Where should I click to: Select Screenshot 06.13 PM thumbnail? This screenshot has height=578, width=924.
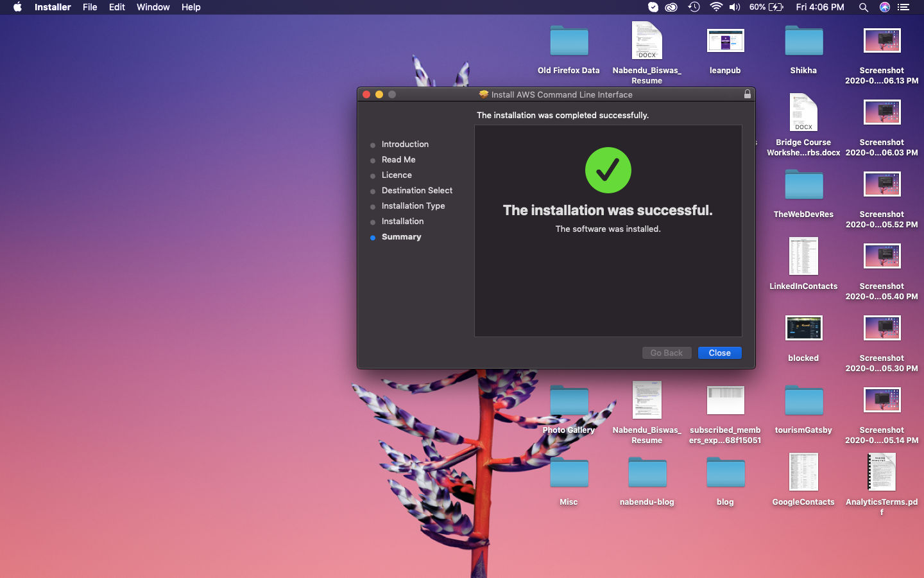click(x=882, y=40)
